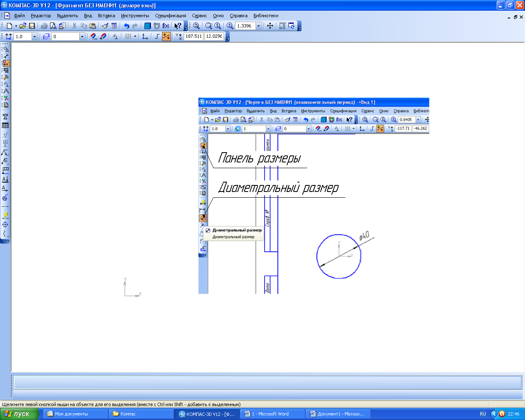Open the scale factor 1.3396 dropdown
The height and width of the screenshot is (420, 525).
coord(259,25)
